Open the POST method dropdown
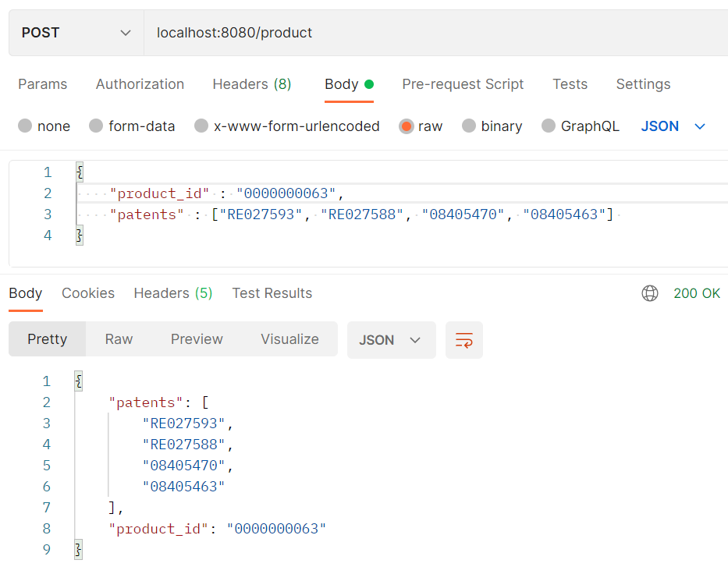Viewport: 728px width, 567px height. pyautogui.click(x=76, y=33)
